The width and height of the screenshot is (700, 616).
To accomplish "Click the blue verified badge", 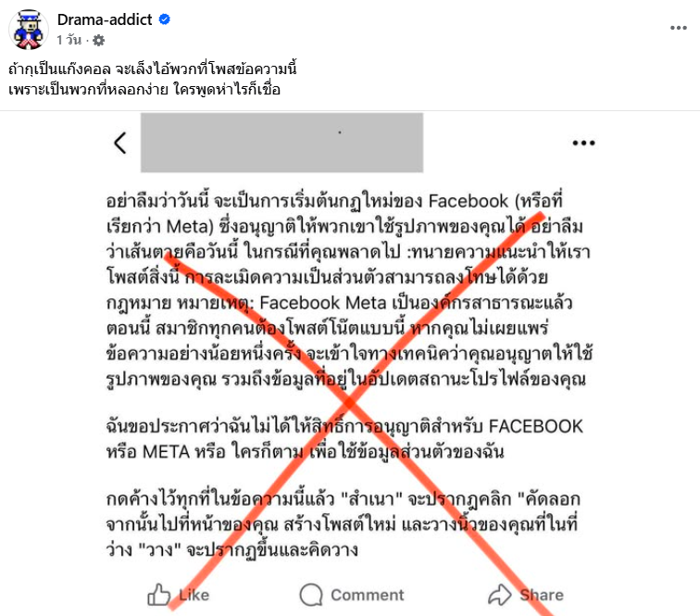I will (x=164, y=19).
